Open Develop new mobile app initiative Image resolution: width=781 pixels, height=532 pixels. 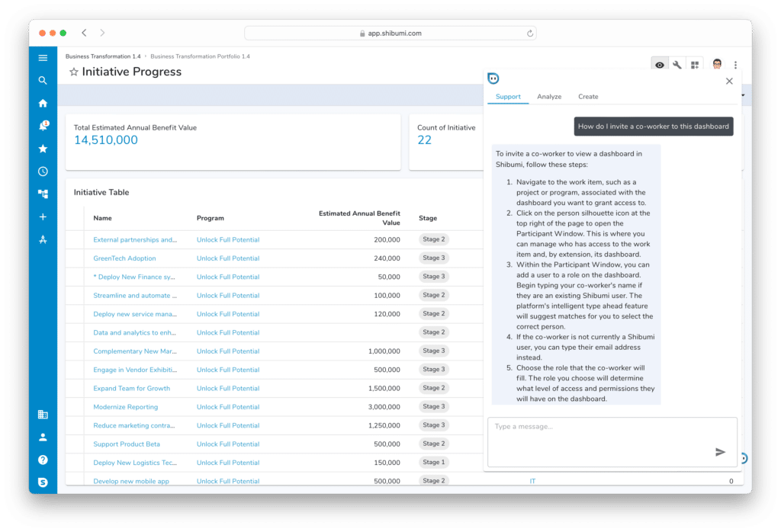(x=131, y=481)
